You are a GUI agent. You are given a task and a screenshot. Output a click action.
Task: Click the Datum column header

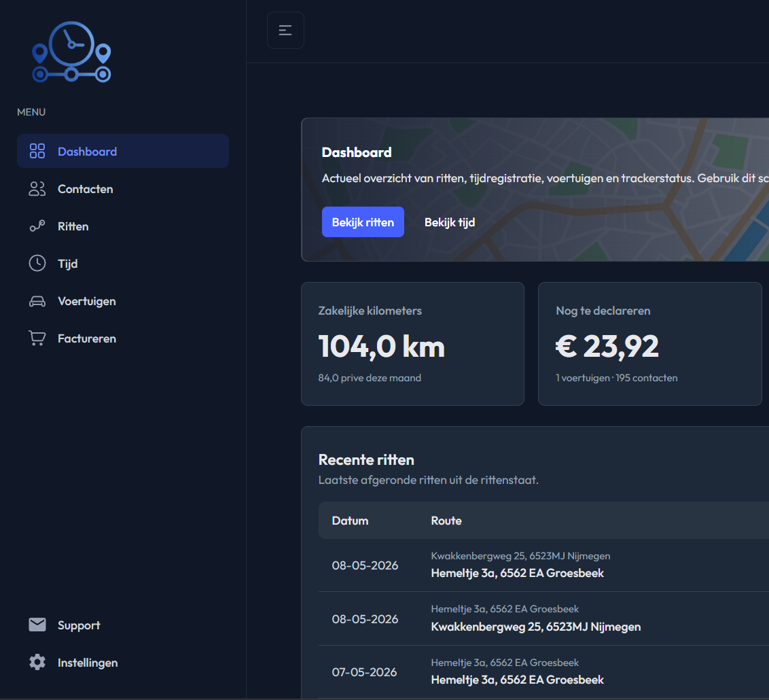[350, 521]
